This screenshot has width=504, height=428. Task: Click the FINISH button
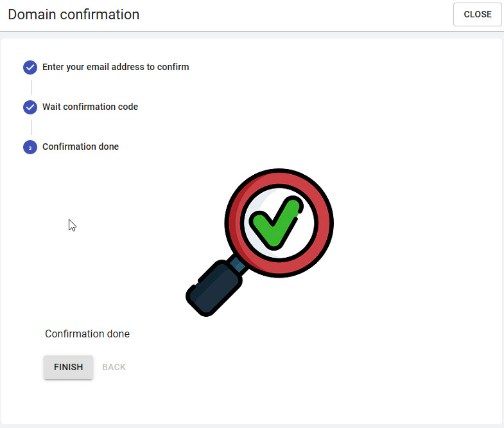tap(69, 367)
